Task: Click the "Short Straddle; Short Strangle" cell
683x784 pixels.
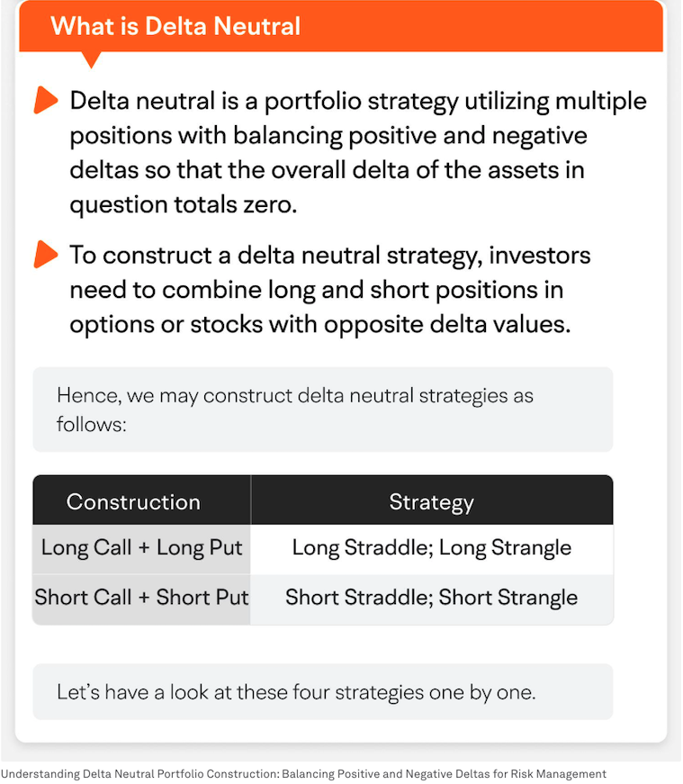Action: [431, 599]
